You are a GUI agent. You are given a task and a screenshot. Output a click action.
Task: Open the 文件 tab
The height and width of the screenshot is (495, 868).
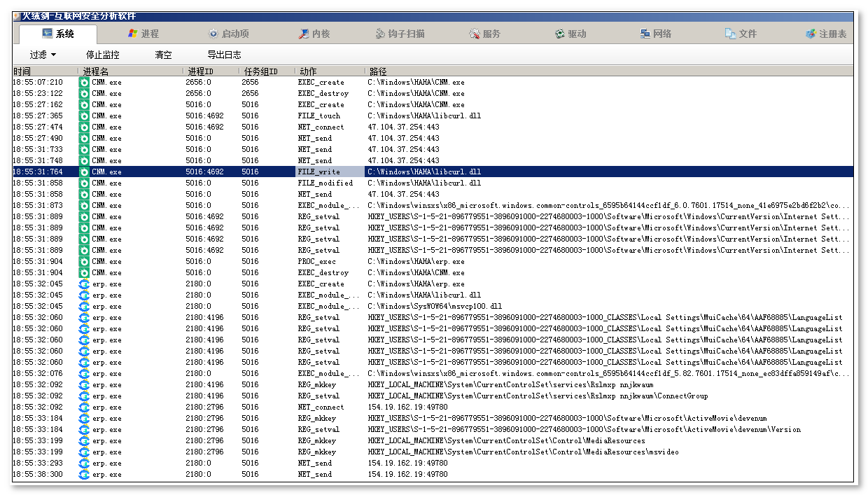click(x=741, y=34)
